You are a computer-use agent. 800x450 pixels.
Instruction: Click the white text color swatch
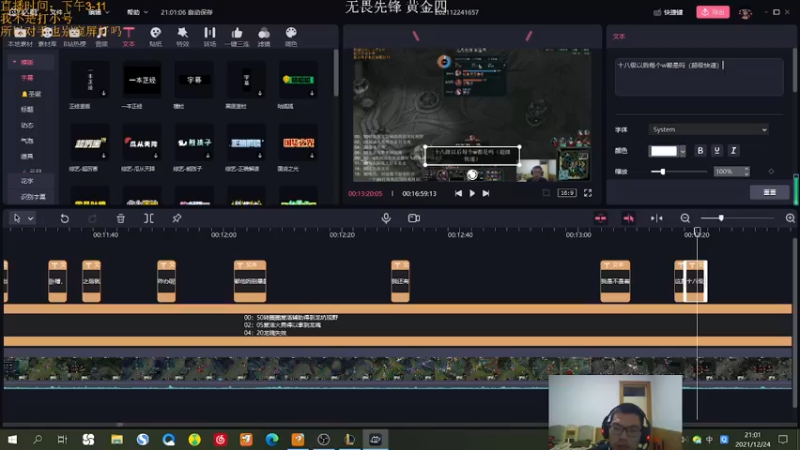[664, 151]
